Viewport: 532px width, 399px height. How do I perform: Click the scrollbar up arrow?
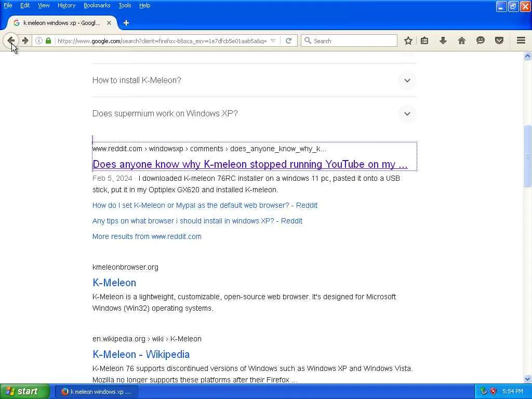[x=527, y=56]
